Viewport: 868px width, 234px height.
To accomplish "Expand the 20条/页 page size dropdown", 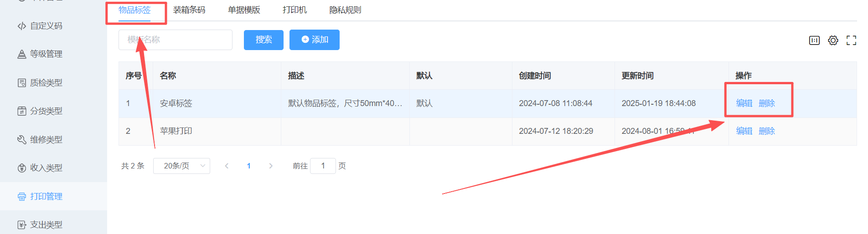I will pyautogui.click(x=181, y=166).
